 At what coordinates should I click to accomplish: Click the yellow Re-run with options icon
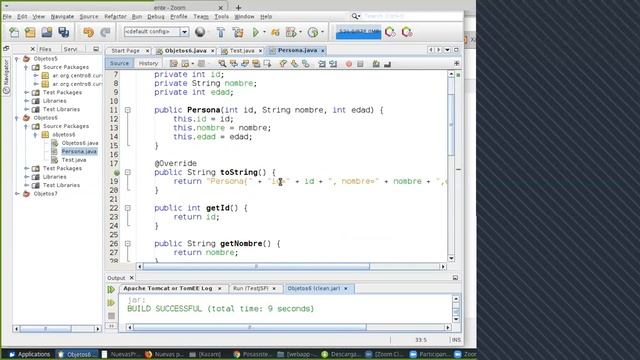pyautogui.click(x=111, y=303)
